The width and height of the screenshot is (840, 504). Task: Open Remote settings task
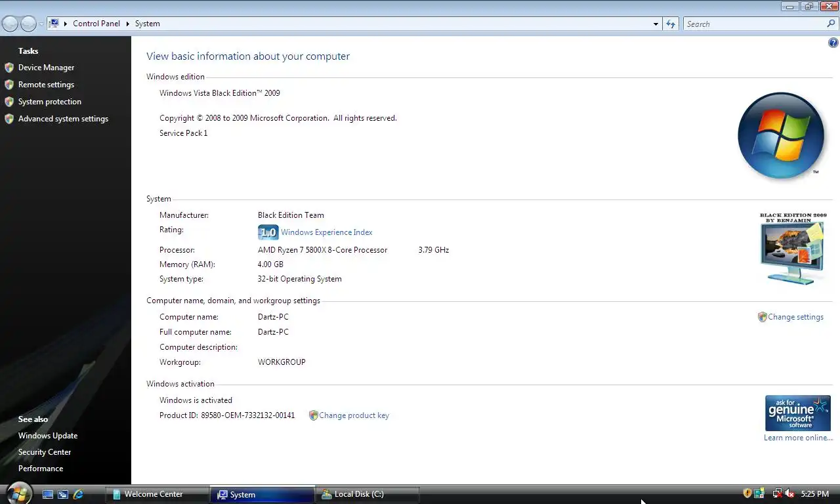pyautogui.click(x=46, y=85)
